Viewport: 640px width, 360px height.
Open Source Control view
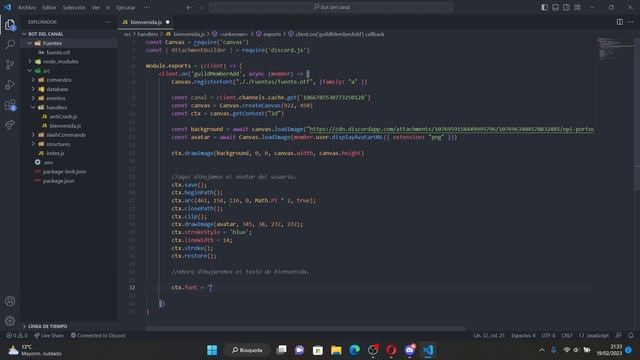pyautogui.click(x=10, y=64)
